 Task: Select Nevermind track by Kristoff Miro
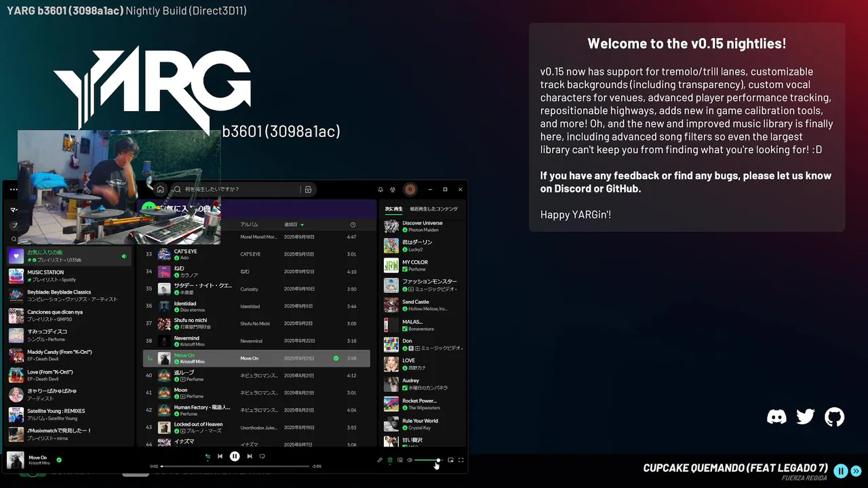[256, 341]
